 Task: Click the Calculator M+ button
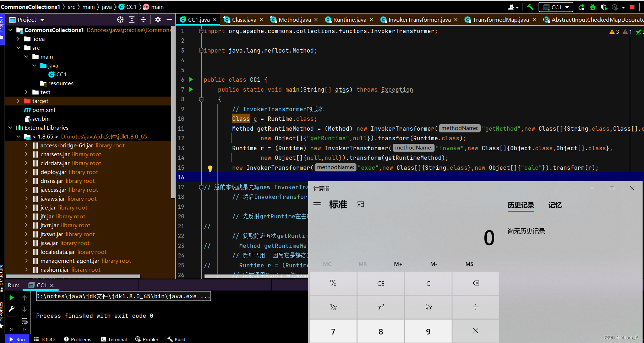pyautogui.click(x=398, y=264)
